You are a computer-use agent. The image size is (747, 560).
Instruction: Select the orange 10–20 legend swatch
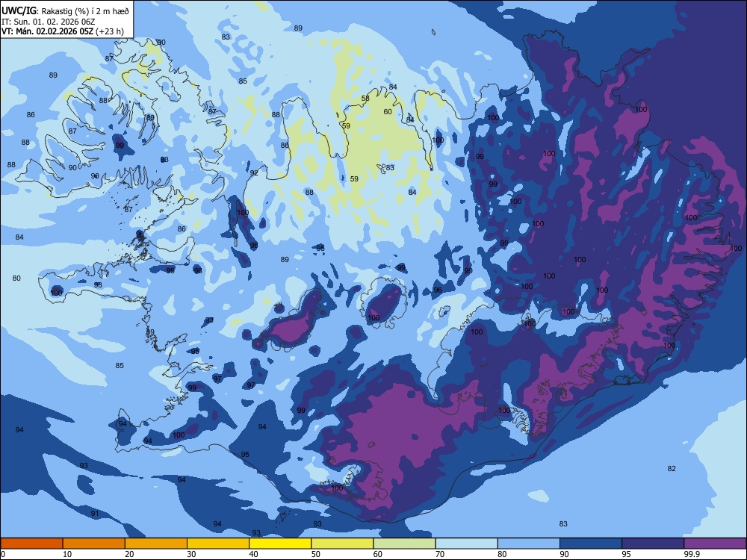(94, 544)
